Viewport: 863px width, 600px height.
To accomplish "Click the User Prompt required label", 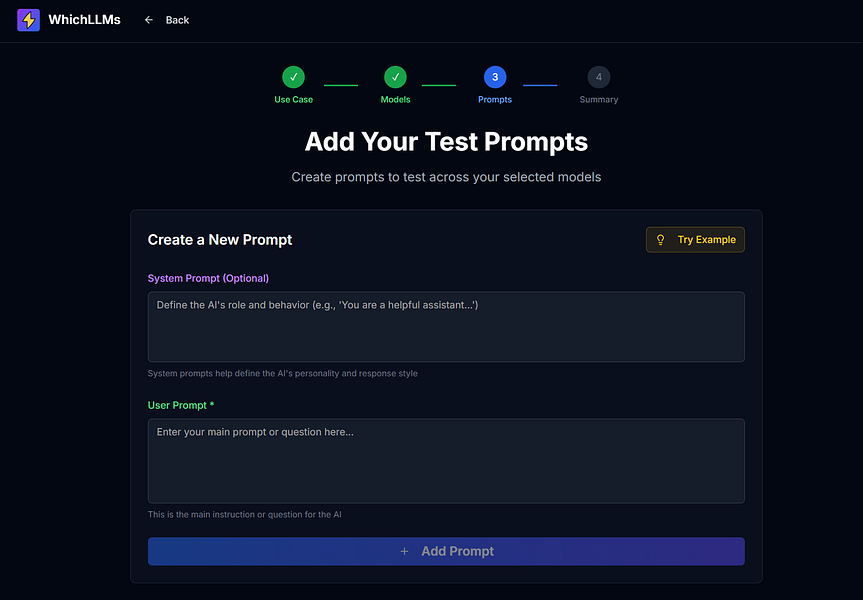I will point(180,405).
